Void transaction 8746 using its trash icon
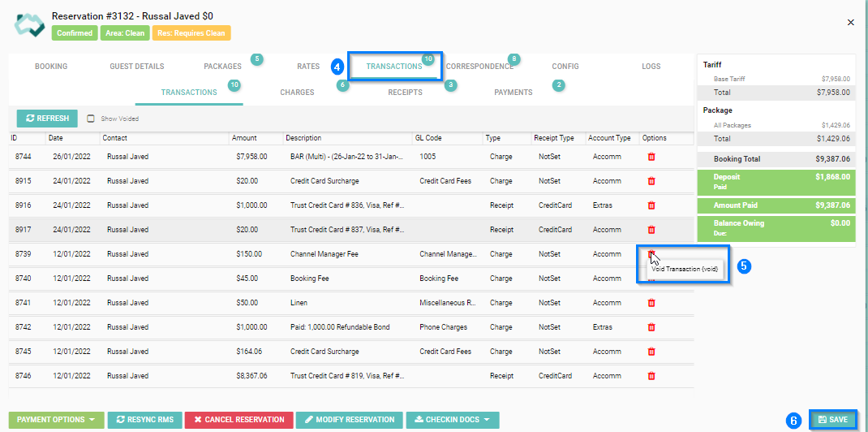 click(x=651, y=376)
